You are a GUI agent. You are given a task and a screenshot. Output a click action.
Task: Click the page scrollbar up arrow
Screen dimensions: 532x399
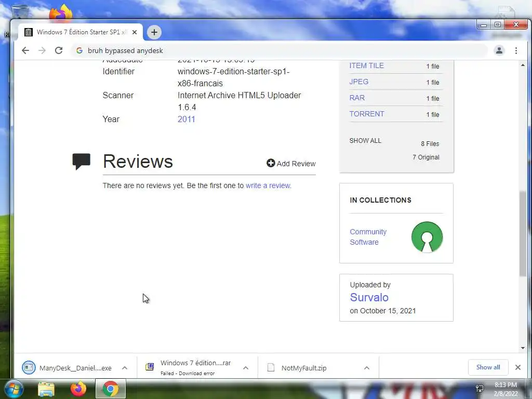(x=523, y=65)
